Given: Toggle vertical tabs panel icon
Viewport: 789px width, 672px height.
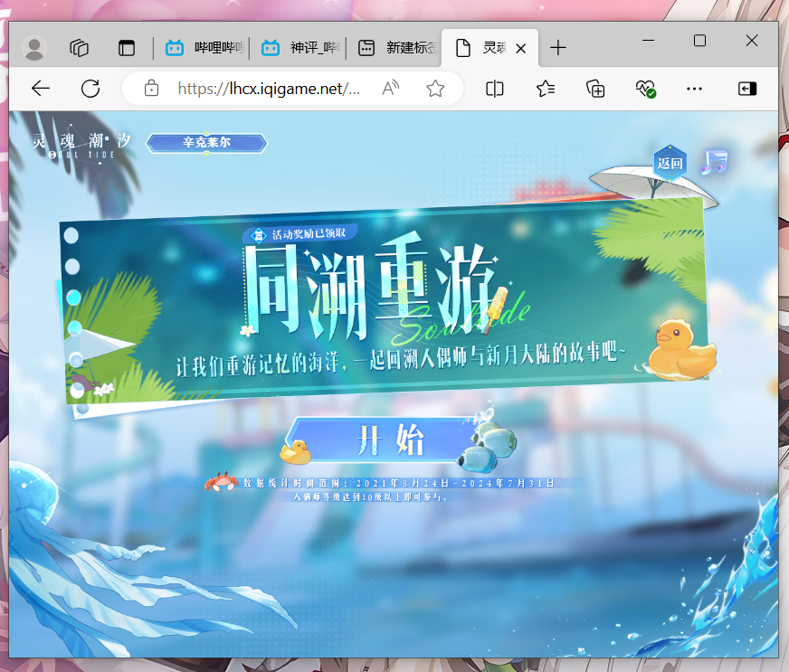Looking at the screenshot, I should click(x=127, y=48).
